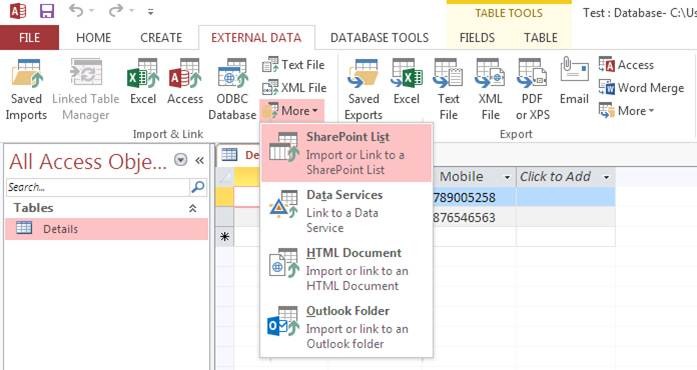The image size is (697, 370).
Task: Expand the Export group More dropdown
Action: click(626, 111)
